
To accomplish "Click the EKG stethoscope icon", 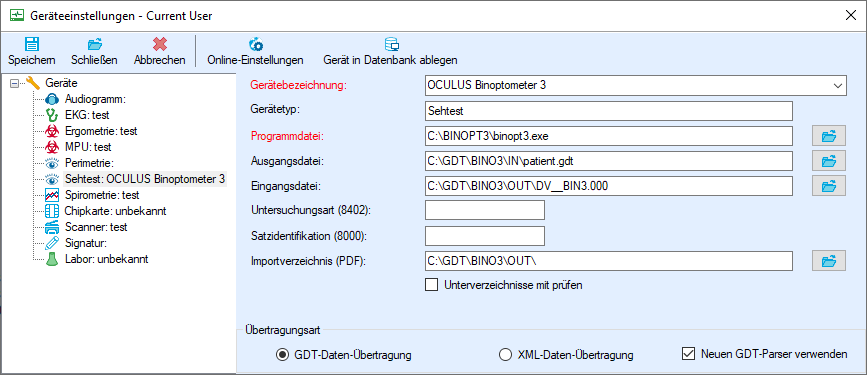I will [x=51, y=116].
